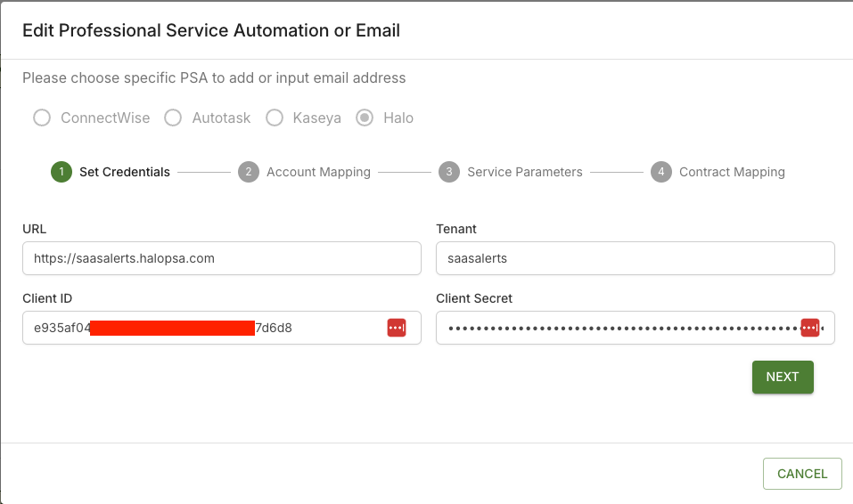Select the Halo radio button
853x504 pixels.
(365, 118)
